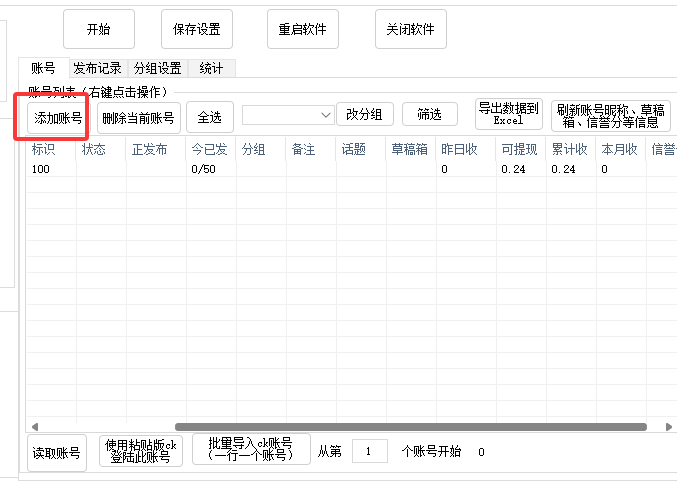
Task: Click 重启软件 to restart
Action: (303, 29)
